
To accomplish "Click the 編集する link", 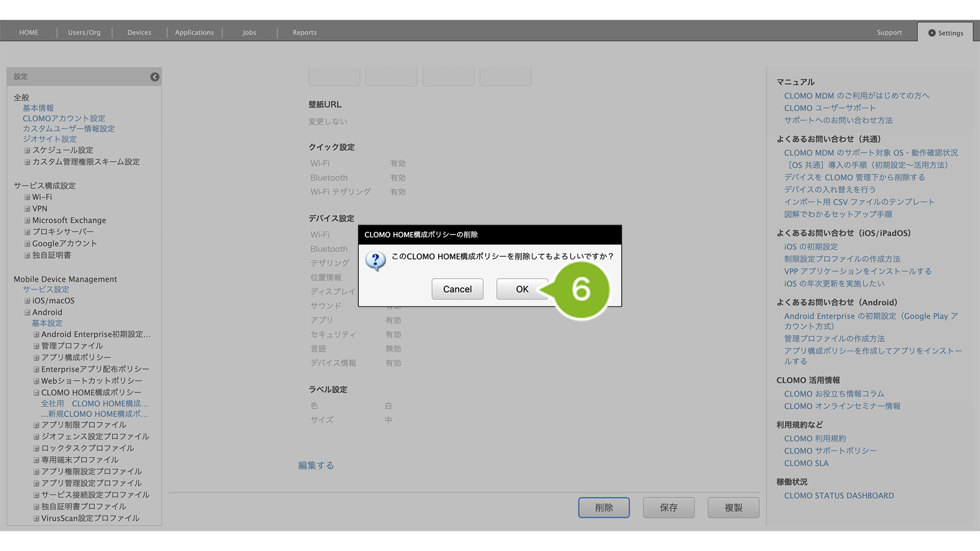I will 316,466.
